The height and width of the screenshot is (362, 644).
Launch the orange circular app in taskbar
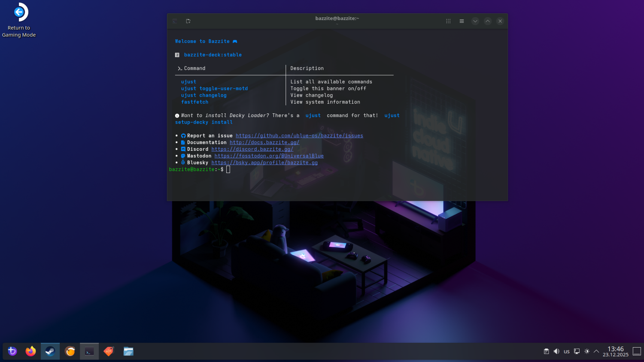point(70,351)
